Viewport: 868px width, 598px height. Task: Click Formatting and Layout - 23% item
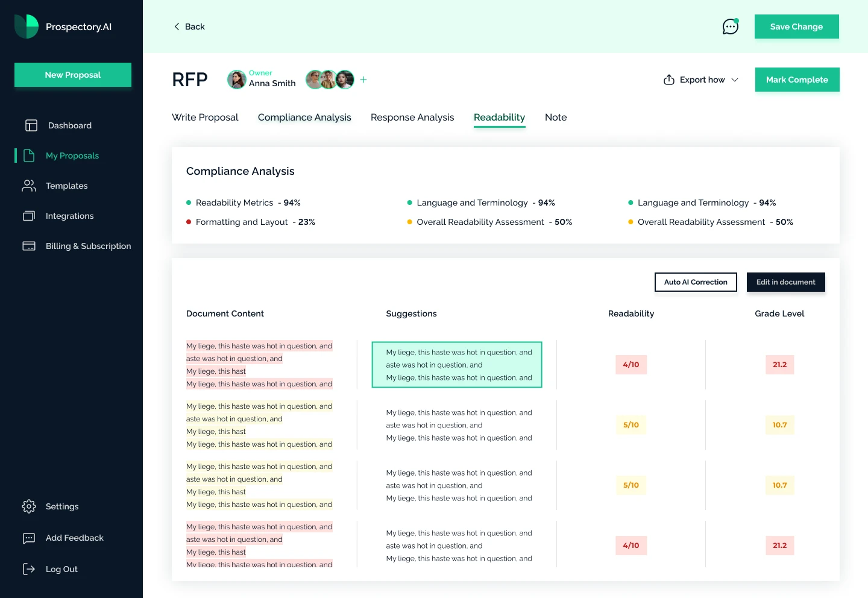click(251, 222)
